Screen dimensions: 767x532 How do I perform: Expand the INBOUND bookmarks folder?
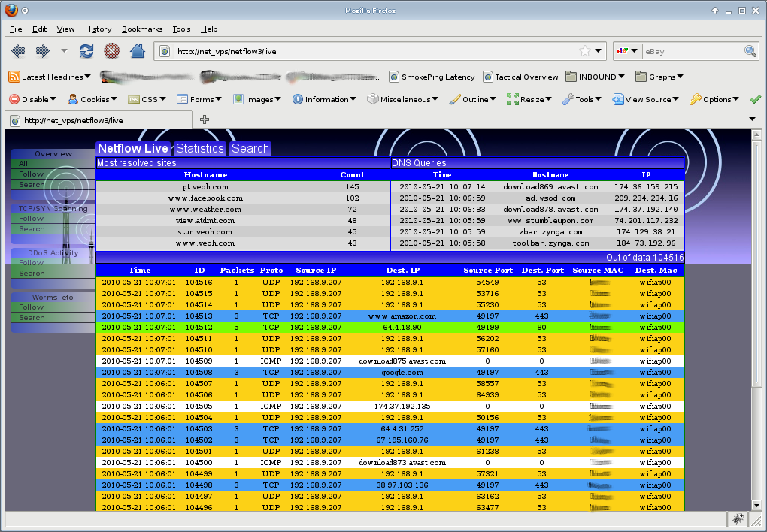pos(596,77)
